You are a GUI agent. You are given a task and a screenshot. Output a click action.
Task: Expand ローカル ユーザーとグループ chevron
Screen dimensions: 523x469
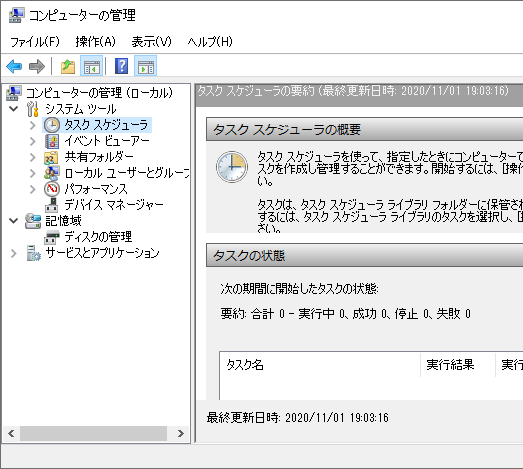32,173
